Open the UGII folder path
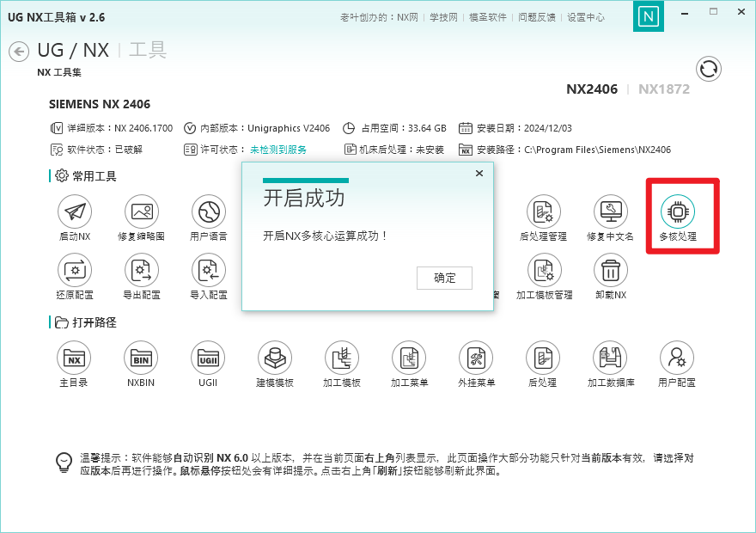 pyautogui.click(x=208, y=358)
